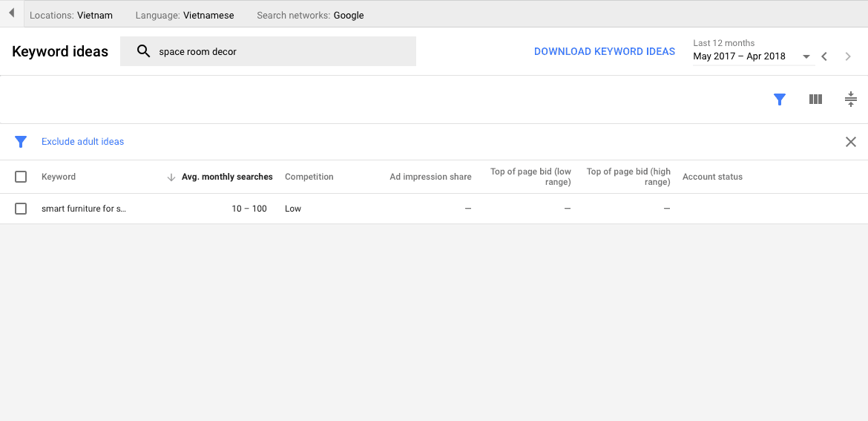The width and height of the screenshot is (868, 421).
Task: Edit Search networks: Google setting
Action: tap(310, 15)
